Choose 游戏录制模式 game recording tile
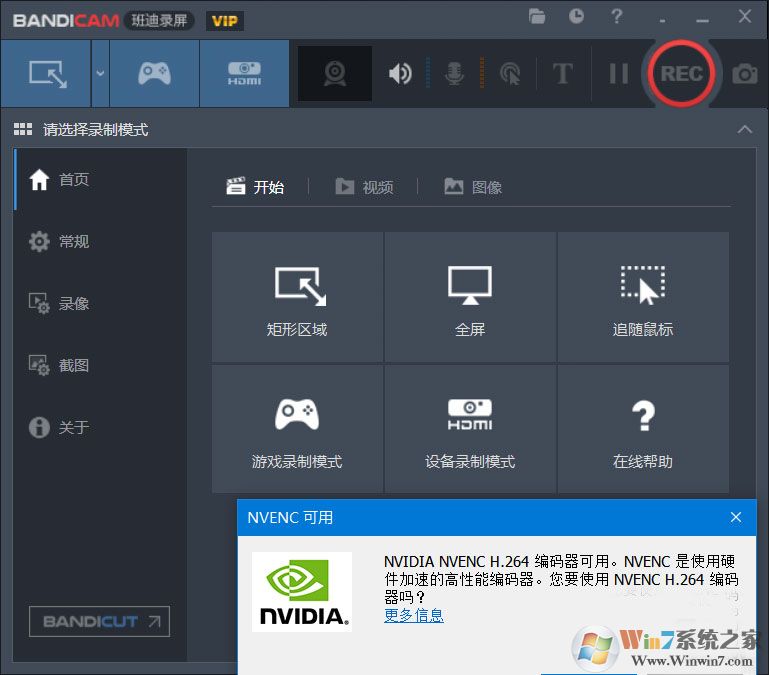This screenshot has width=769, height=675. (297, 429)
